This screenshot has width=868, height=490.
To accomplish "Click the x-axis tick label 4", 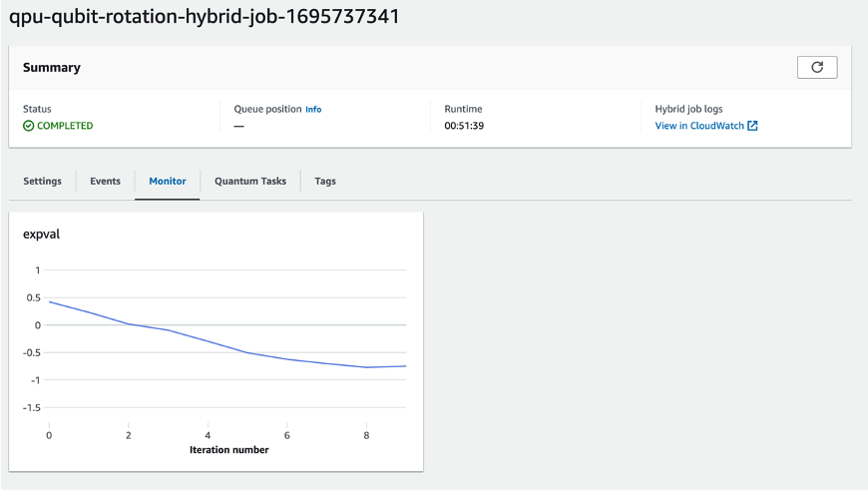I will [x=208, y=435].
